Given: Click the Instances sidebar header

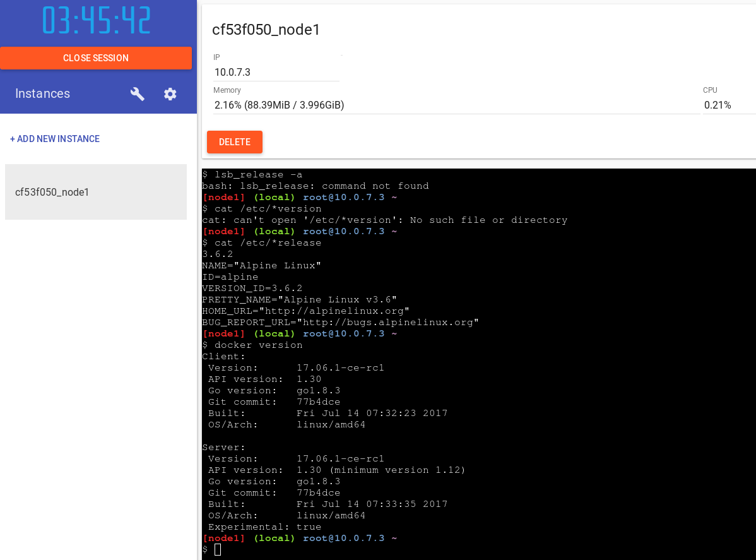Looking at the screenshot, I should pyautogui.click(x=42, y=93).
